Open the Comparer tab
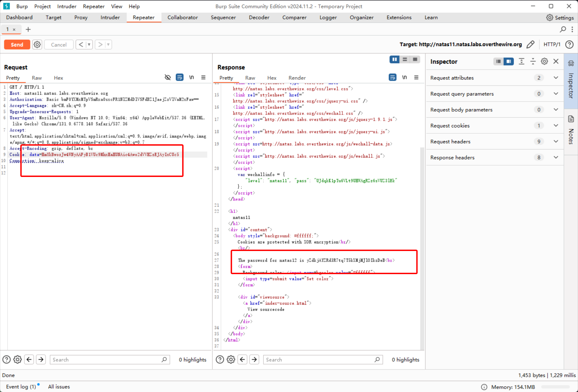Viewport: 578px width, 392px height. coord(294,17)
